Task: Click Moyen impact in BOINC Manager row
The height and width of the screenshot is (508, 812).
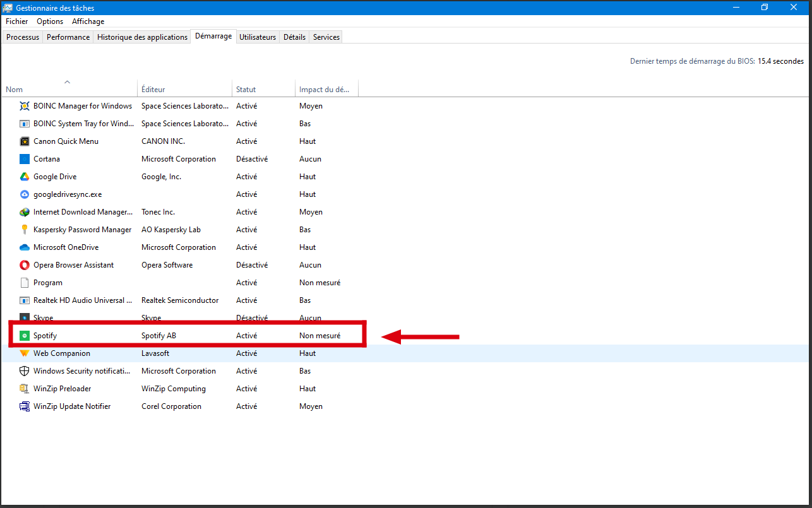Action: 311,106
